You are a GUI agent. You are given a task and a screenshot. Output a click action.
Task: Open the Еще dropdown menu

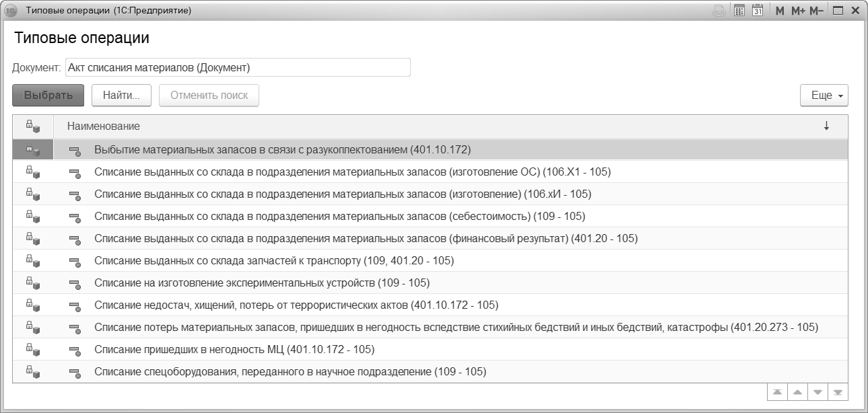pyautogui.click(x=824, y=96)
